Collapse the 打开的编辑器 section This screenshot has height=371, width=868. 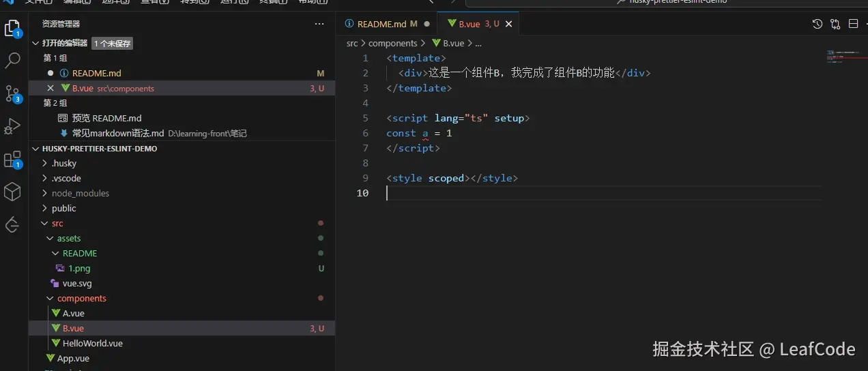[36, 43]
